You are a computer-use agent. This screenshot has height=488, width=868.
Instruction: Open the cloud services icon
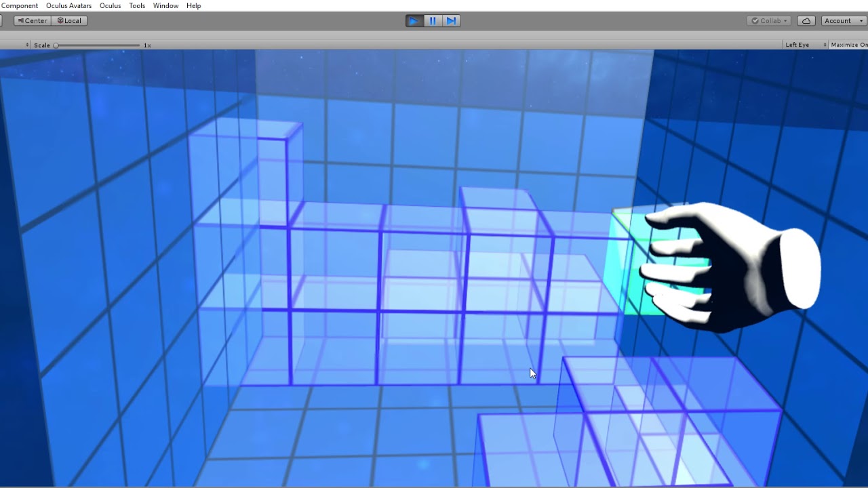[x=806, y=21]
